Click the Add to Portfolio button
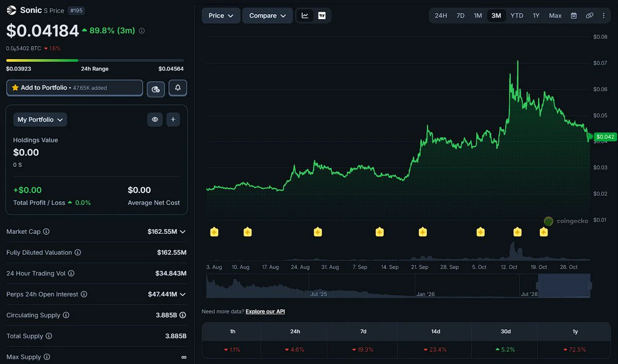This screenshot has height=364, width=618. point(75,88)
